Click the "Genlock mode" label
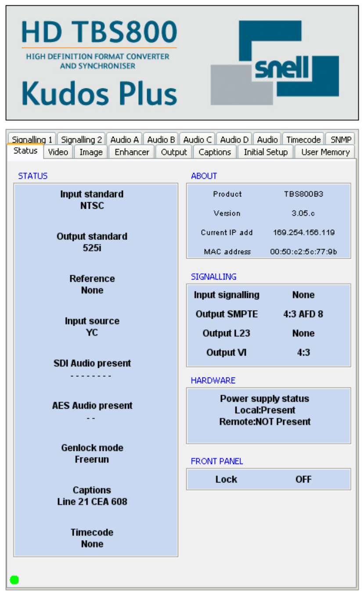Viewport: 364px width, 592px height. coord(92,448)
